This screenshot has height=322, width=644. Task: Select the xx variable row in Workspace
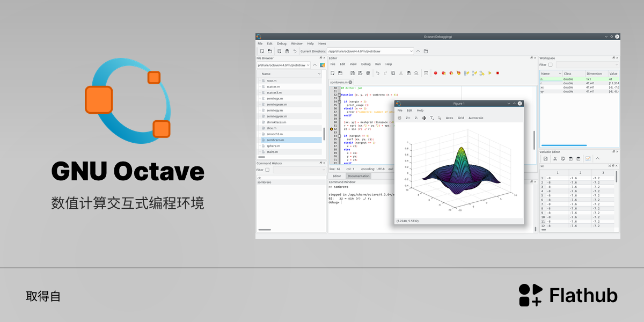(579, 87)
